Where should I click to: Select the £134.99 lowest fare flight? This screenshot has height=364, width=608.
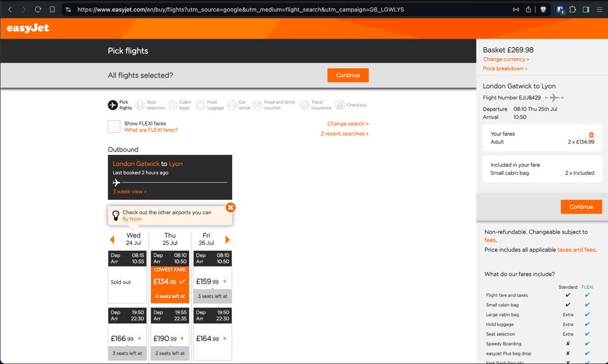pyautogui.click(x=170, y=277)
